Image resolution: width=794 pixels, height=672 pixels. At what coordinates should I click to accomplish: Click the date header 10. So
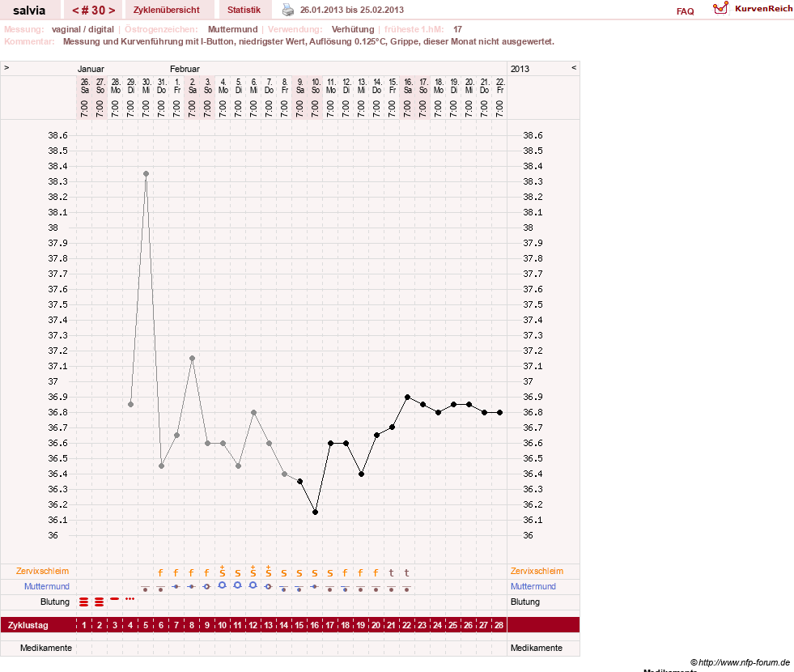[316, 86]
